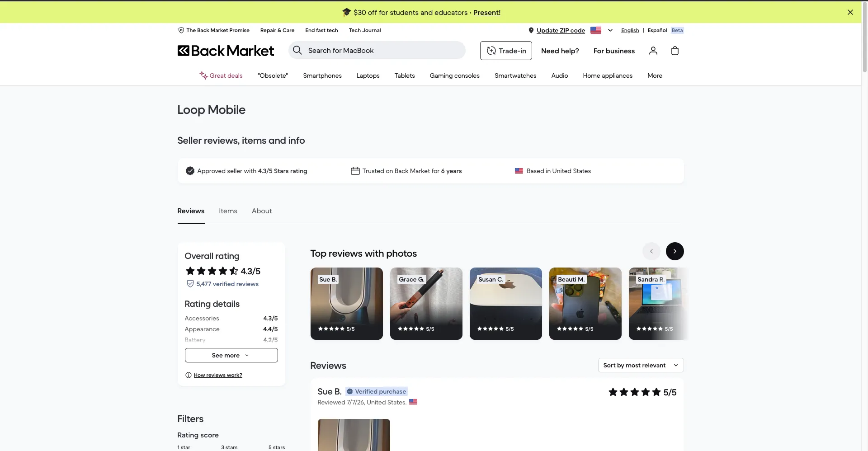Image resolution: width=868 pixels, height=451 pixels.
Task: Open the Smartwatches category
Action: coord(515,75)
